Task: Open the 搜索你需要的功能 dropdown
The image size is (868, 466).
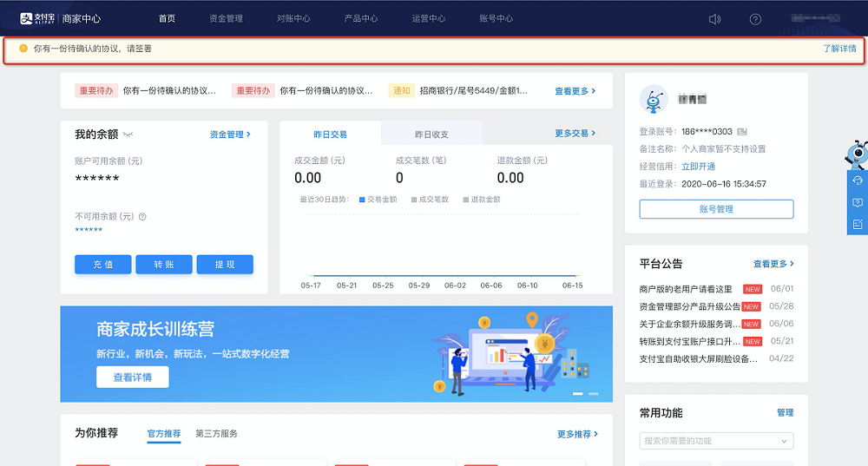Action: 716,441
